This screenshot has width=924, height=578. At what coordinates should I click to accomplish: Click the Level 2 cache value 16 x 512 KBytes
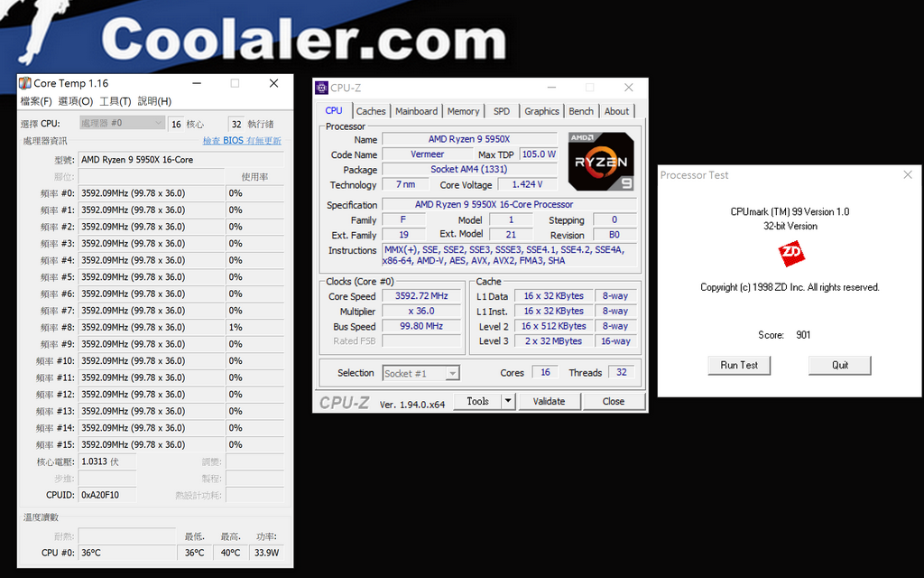pos(553,326)
